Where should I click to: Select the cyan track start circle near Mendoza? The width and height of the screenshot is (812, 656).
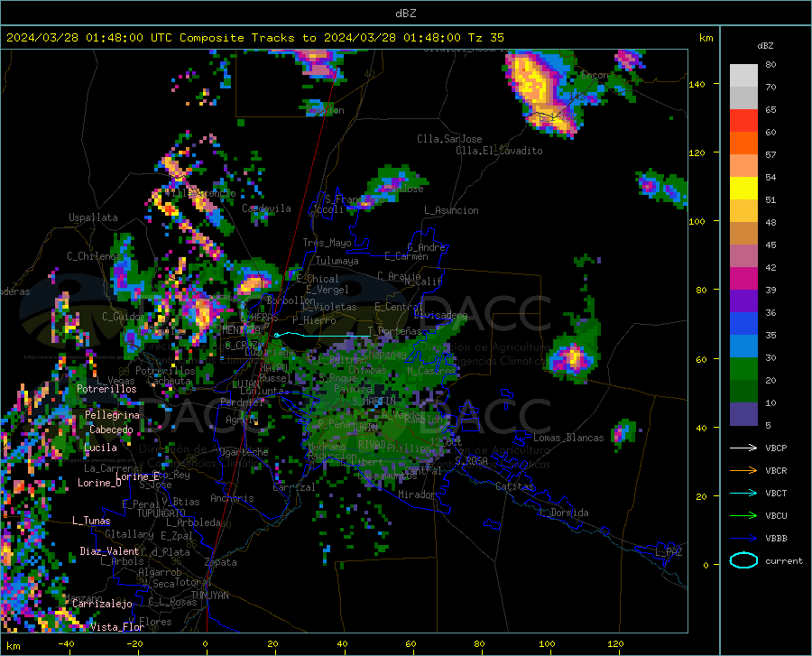click(277, 336)
